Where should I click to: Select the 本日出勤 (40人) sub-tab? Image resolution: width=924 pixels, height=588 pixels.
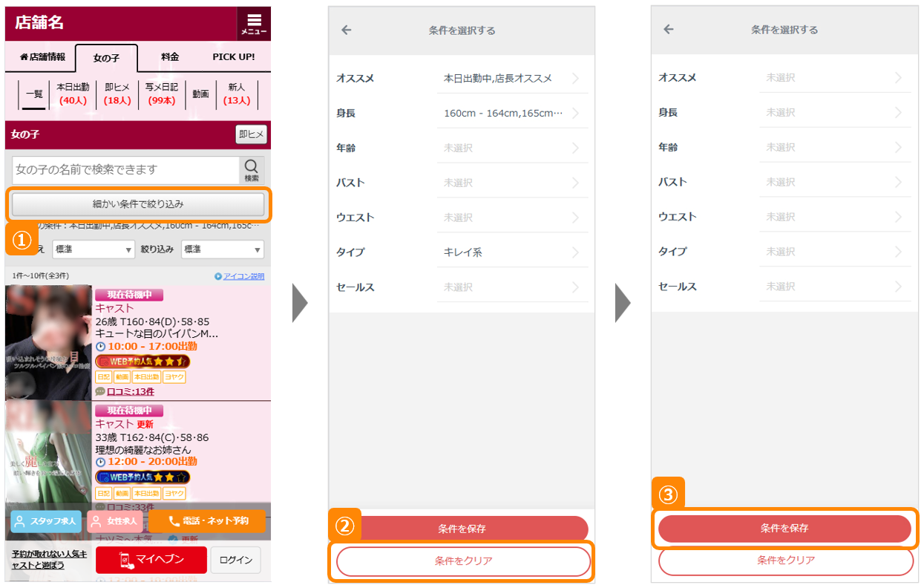73,94
